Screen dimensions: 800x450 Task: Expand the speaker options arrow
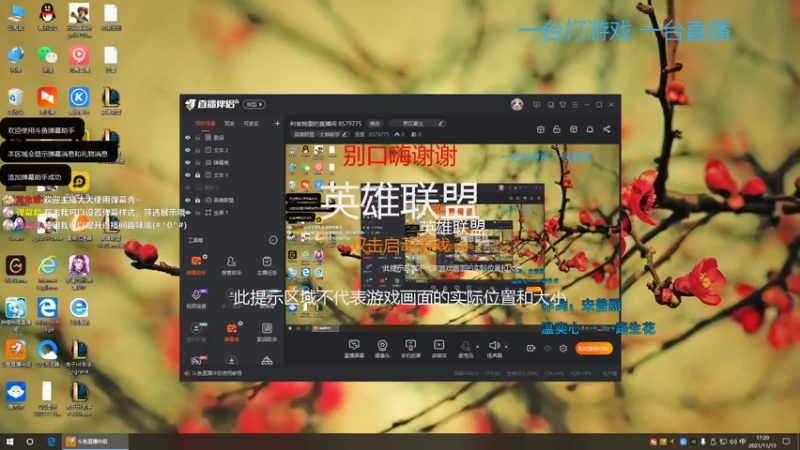(506, 347)
